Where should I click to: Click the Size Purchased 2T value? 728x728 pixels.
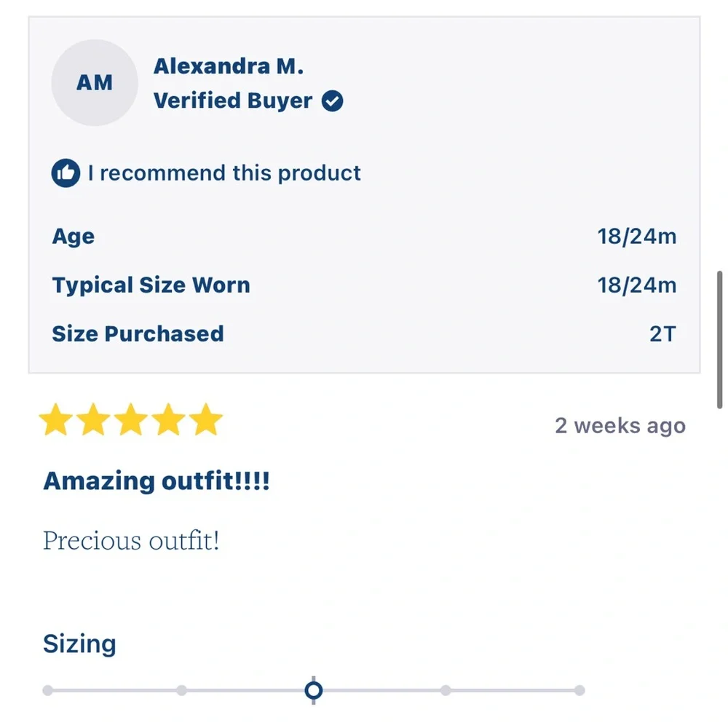pyautogui.click(x=662, y=334)
